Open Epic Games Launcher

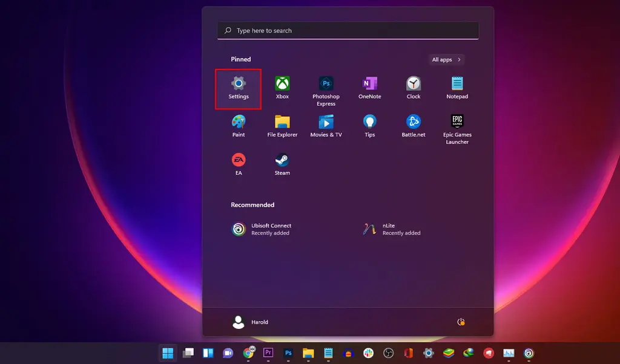457,129
